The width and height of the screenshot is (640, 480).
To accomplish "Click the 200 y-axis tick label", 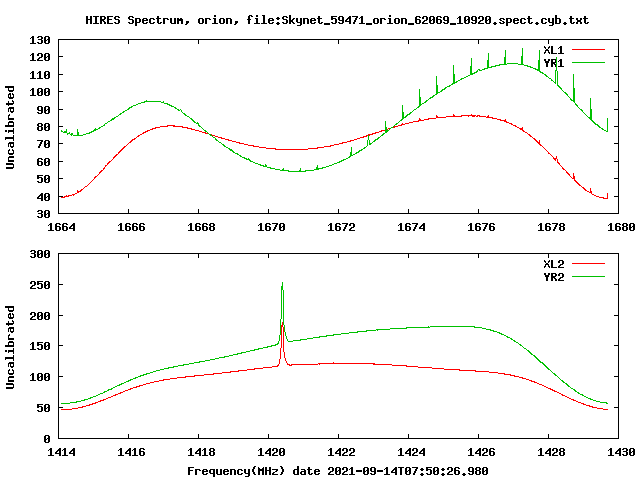I will click(x=40, y=316).
